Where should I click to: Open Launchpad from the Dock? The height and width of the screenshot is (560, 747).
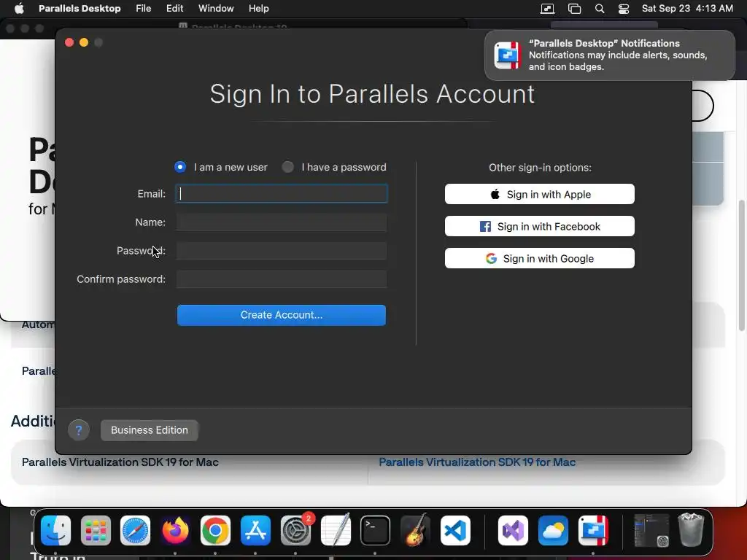(x=96, y=531)
